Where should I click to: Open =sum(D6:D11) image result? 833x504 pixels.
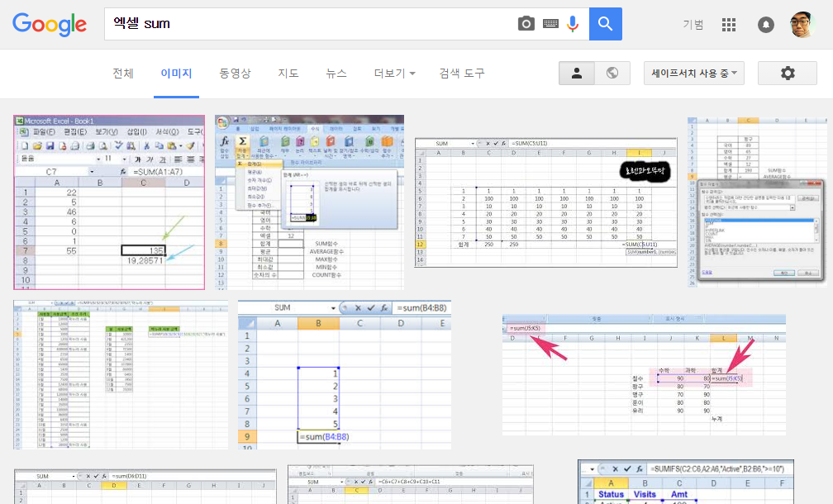pyautogui.click(x=145, y=487)
